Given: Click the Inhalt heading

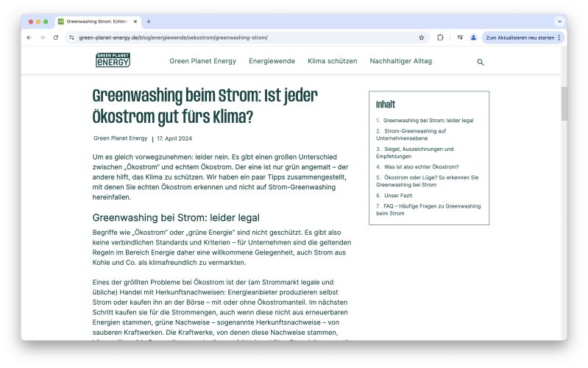Looking at the screenshot, I should 386,105.
